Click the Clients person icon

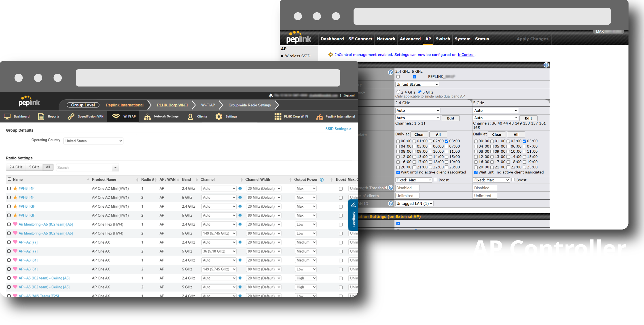pos(190,117)
